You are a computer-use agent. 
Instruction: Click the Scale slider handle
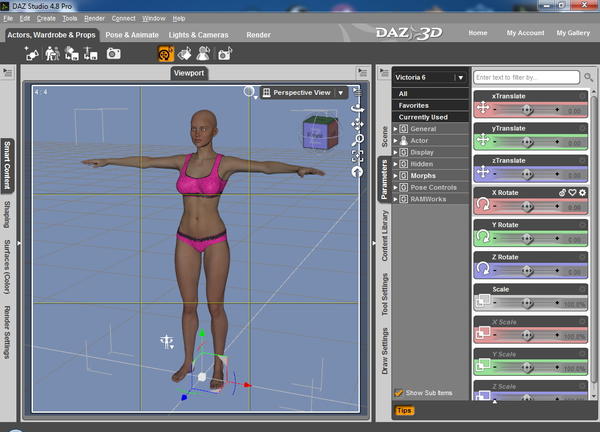pyautogui.click(x=527, y=303)
